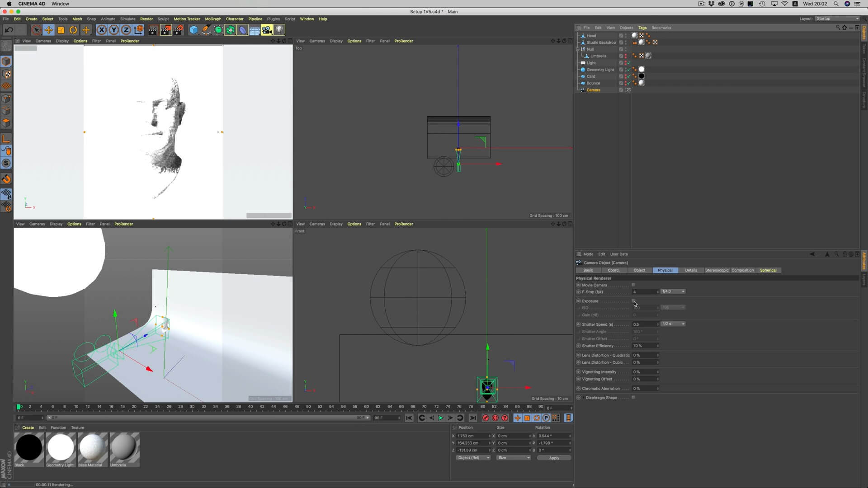Enable the Movie Camera checkbox
The width and height of the screenshot is (868, 488).
[633, 285]
